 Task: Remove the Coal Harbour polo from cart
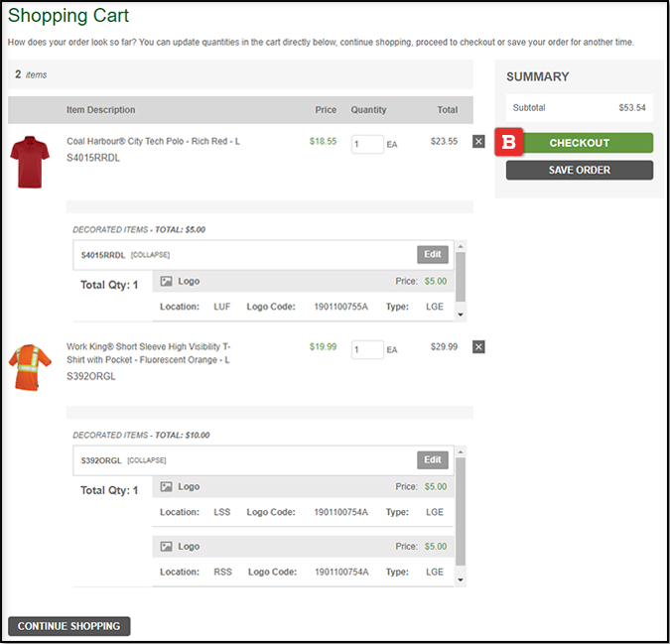point(478,142)
